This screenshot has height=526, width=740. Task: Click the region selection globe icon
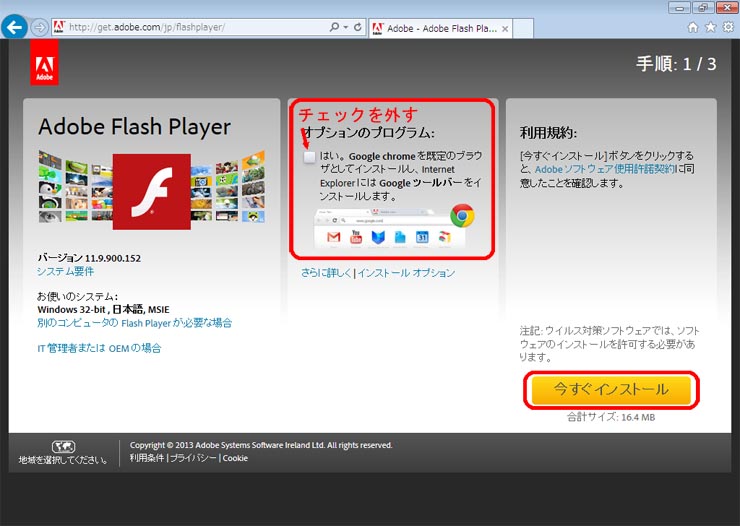(x=63, y=446)
